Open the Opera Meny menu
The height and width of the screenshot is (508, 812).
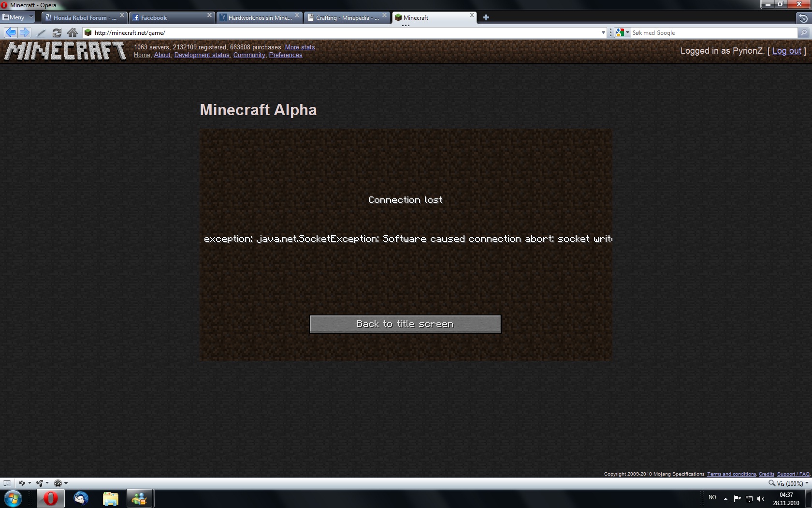tap(17, 17)
